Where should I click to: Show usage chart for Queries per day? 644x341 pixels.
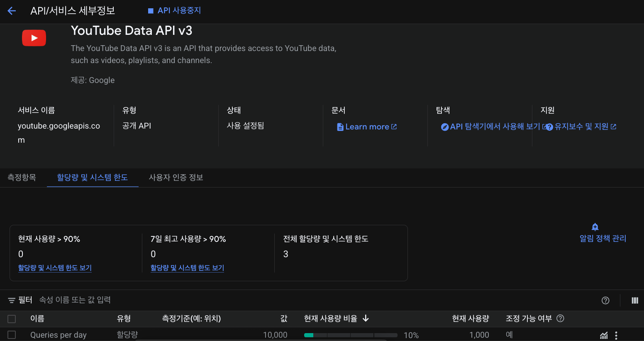tap(604, 335)
